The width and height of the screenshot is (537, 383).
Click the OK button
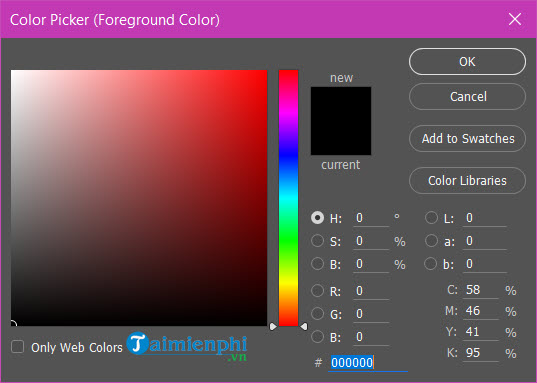click(467, 62)
